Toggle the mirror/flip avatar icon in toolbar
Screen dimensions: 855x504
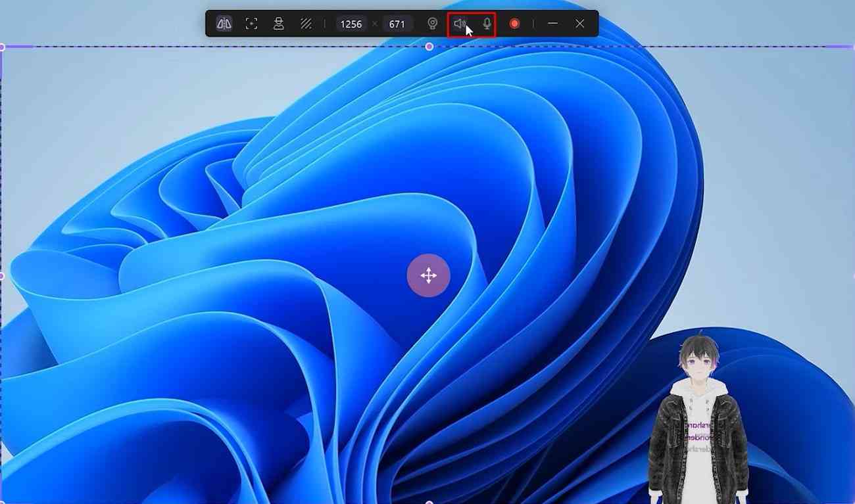tap(224, 24)
